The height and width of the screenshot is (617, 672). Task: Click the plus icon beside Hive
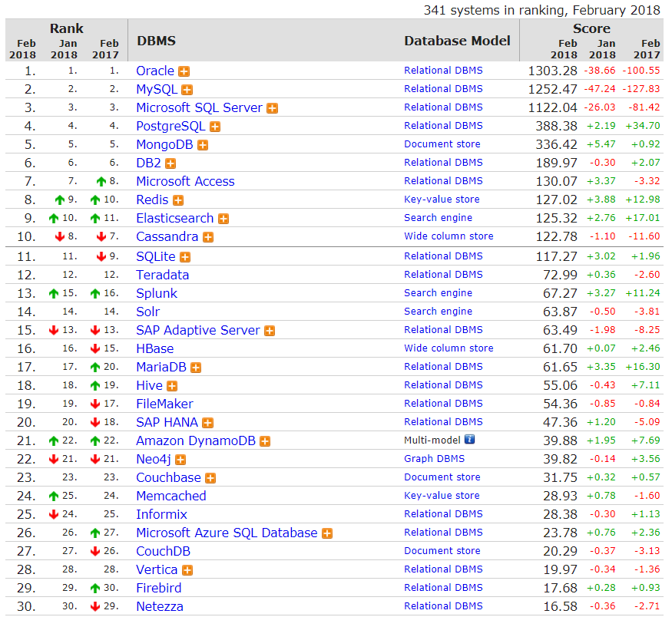172,386
